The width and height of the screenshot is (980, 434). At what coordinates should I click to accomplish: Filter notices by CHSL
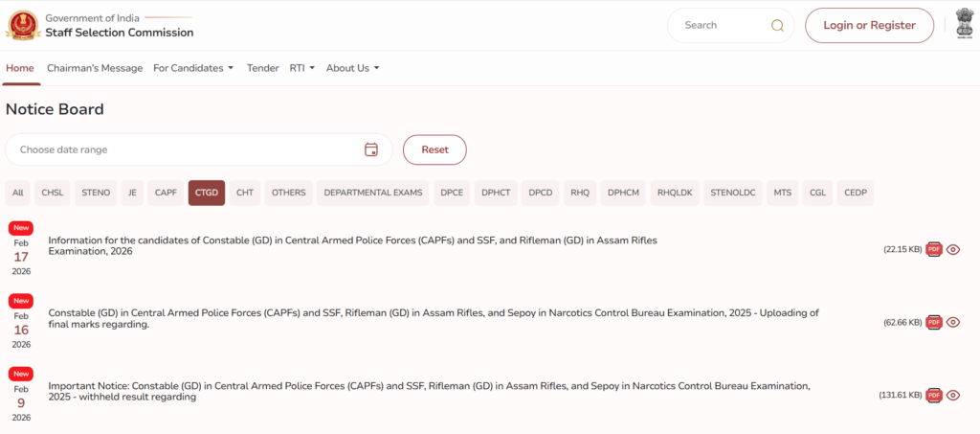[53, 194]
